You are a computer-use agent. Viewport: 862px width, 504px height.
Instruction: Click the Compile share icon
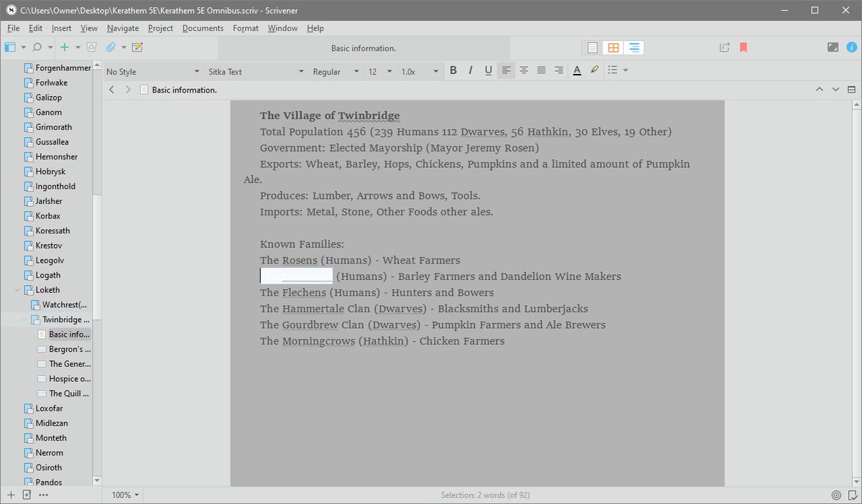point(725,47)
